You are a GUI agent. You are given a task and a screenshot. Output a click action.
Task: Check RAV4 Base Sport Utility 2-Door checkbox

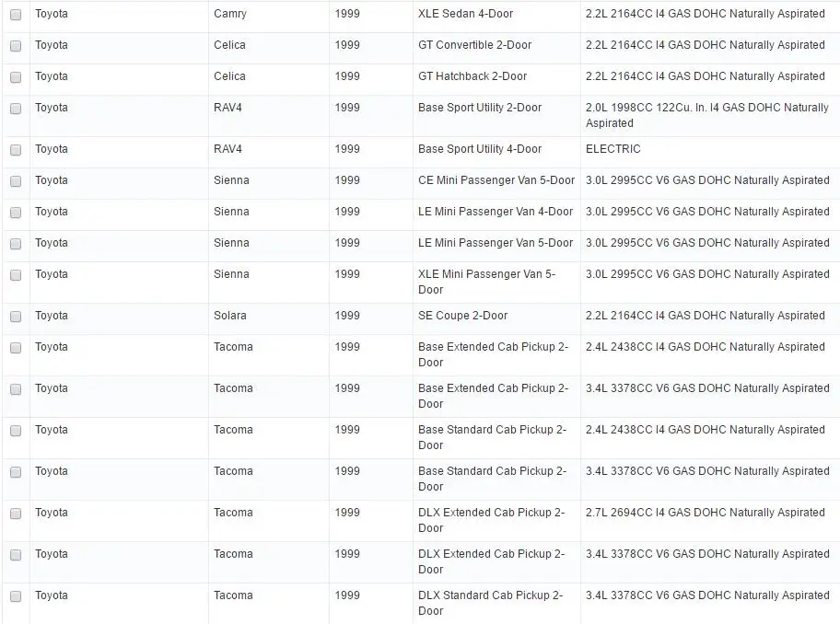click(16, 109)
